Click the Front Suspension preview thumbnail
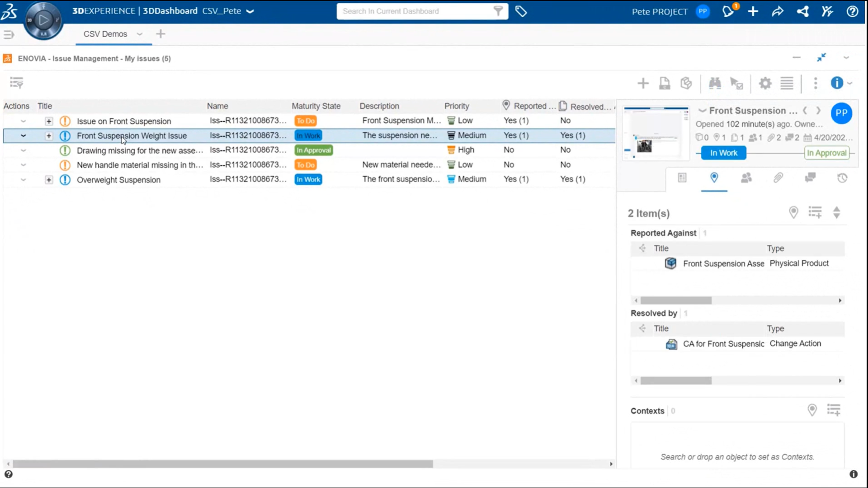868x488 pixels. pos(655,133)
